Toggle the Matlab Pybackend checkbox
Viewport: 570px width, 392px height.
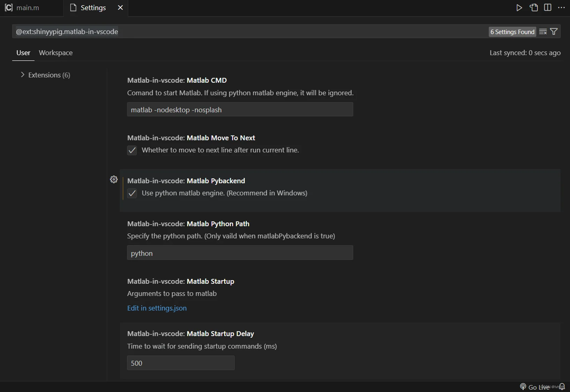[132, 193]
